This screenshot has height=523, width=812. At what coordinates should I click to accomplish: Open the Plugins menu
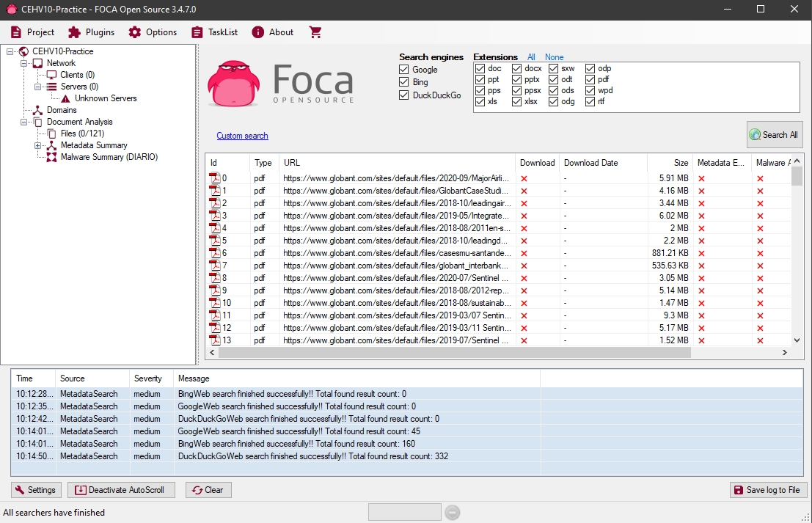pos(91,32)
